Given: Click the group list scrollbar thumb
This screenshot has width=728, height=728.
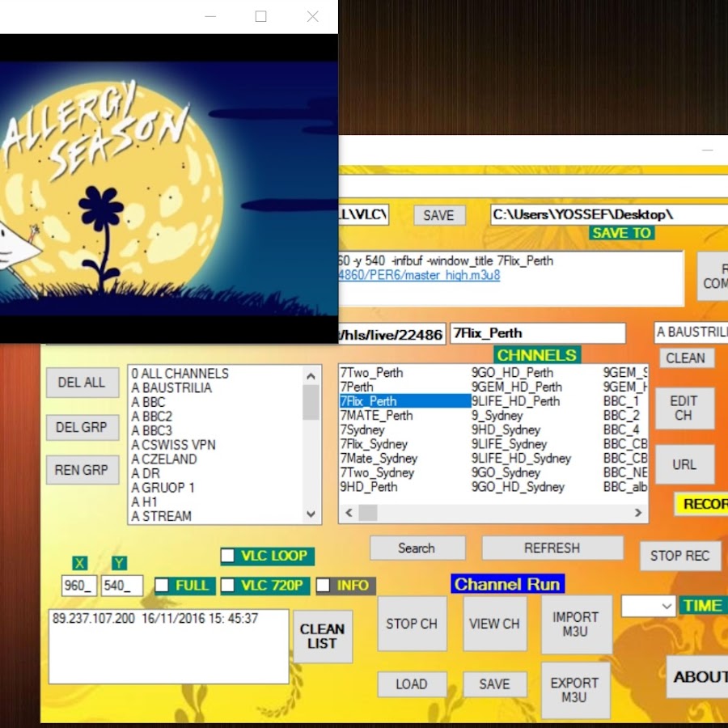Looking at the screenshot, I should (311, 403).
